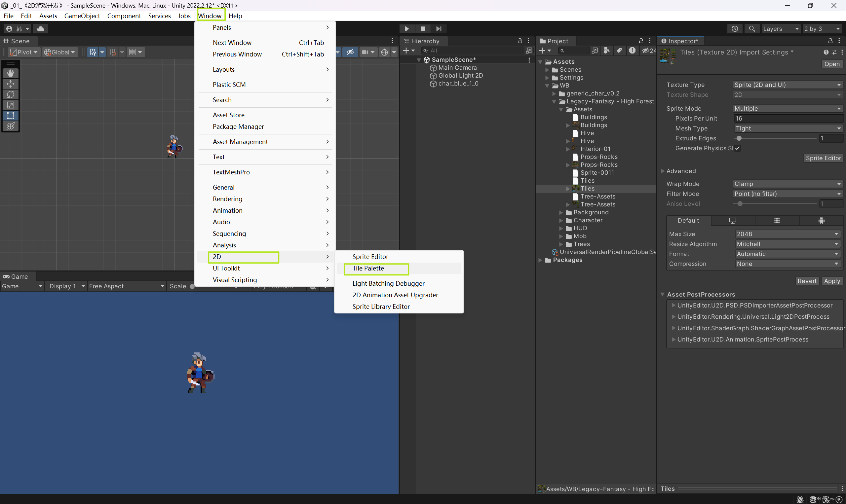Image resolution: width=846 pixels, height=504 pixels.
Task: Enable the Generate Physics Shape checkbox
Action: (737, 148)
